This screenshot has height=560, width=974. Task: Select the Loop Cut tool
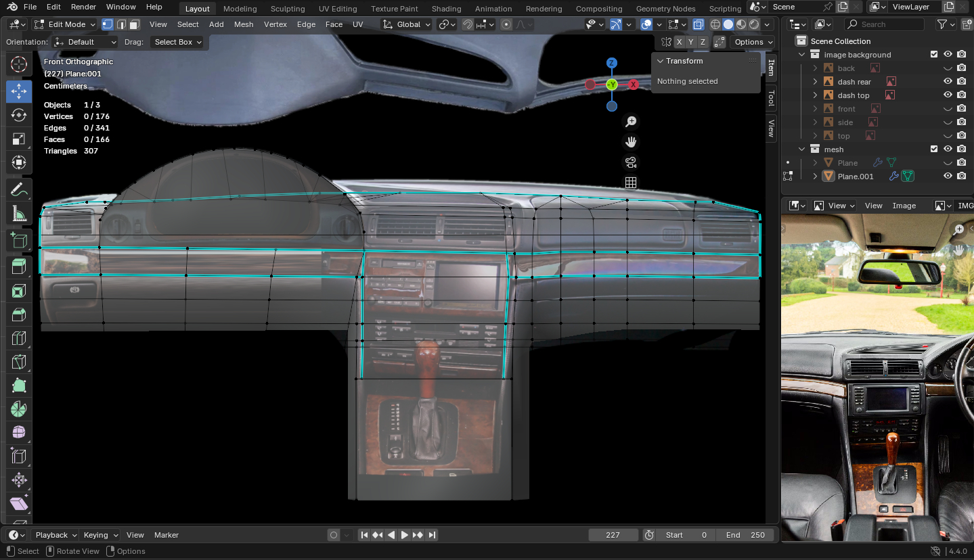pyautogui.click(x=19, y=338)
